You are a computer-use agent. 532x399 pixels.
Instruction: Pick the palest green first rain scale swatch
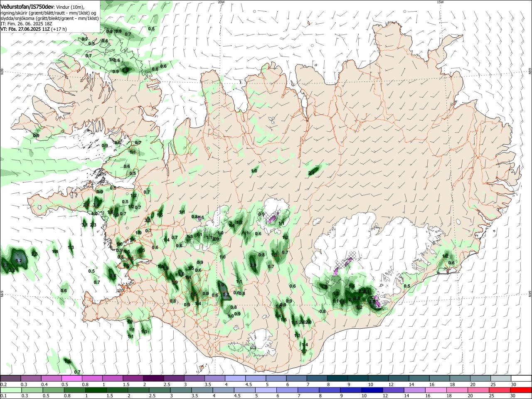11,390
